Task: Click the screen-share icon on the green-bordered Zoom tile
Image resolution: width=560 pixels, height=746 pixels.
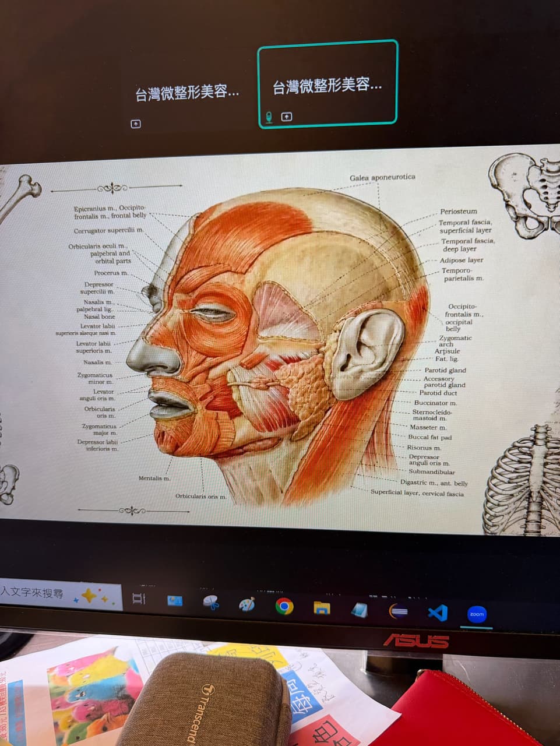Action: click(287, 117)
